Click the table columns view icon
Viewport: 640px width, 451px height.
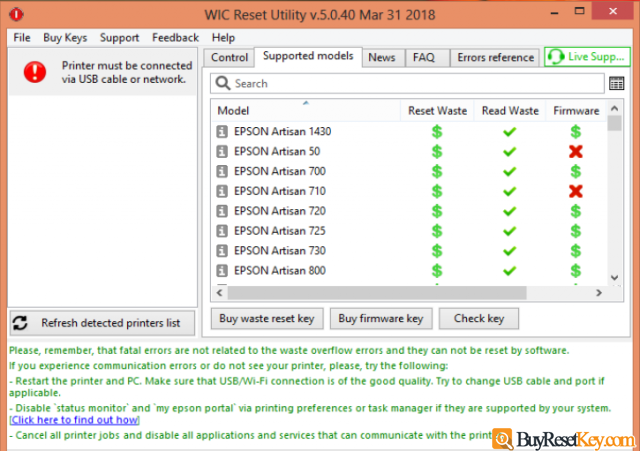pyautogui.click(x=616, y=83)
